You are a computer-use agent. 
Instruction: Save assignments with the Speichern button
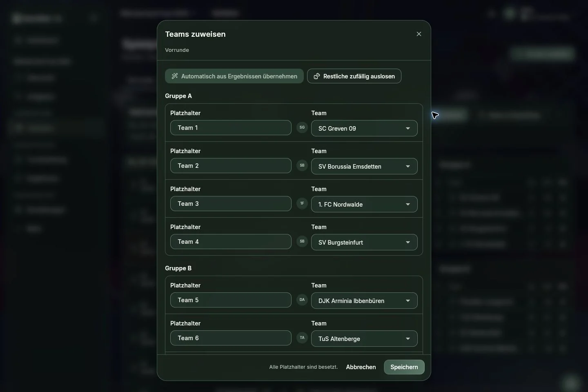404,367
